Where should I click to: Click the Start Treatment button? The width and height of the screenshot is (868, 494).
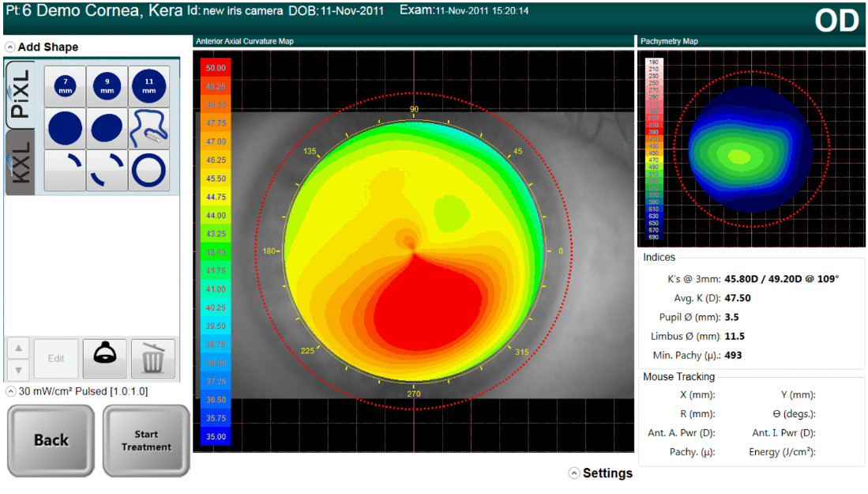point(146,440)
